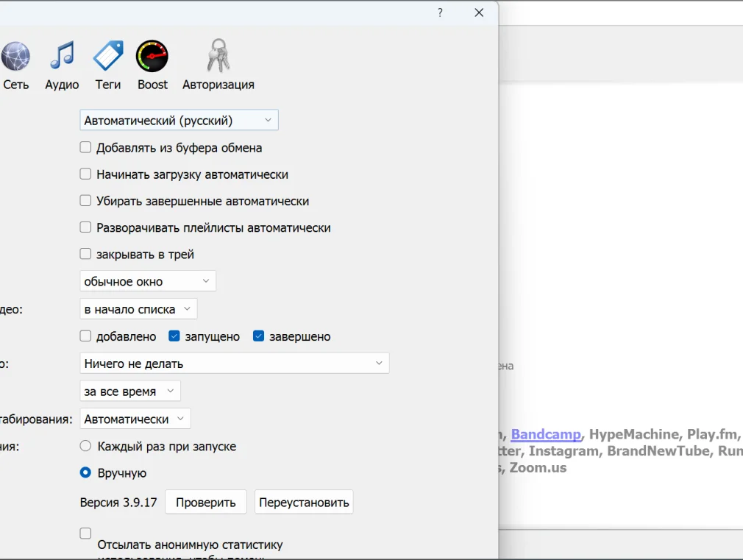
Task: Open the Сеть (Network) settings globe icon
Action: (15, 57)
